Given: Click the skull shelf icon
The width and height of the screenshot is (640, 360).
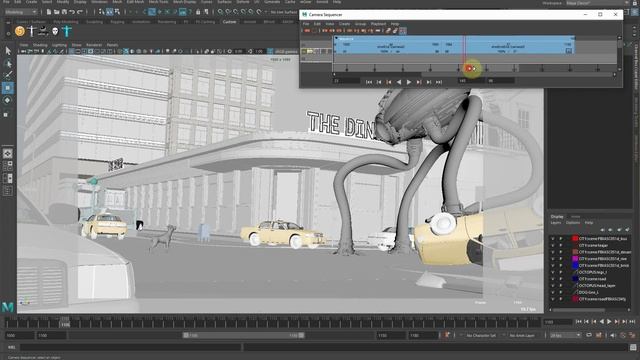Looking at the screenshot, I should tap(55, 31).
